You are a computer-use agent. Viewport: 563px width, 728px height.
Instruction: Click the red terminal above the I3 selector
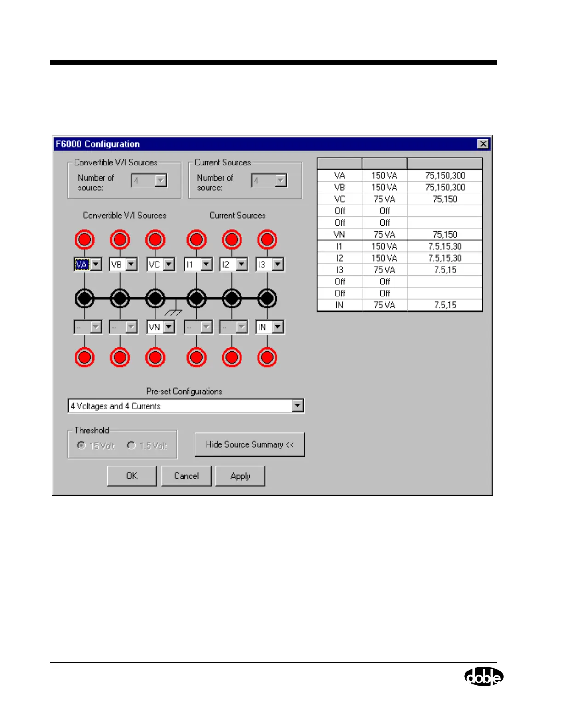(x=267, y=239)
